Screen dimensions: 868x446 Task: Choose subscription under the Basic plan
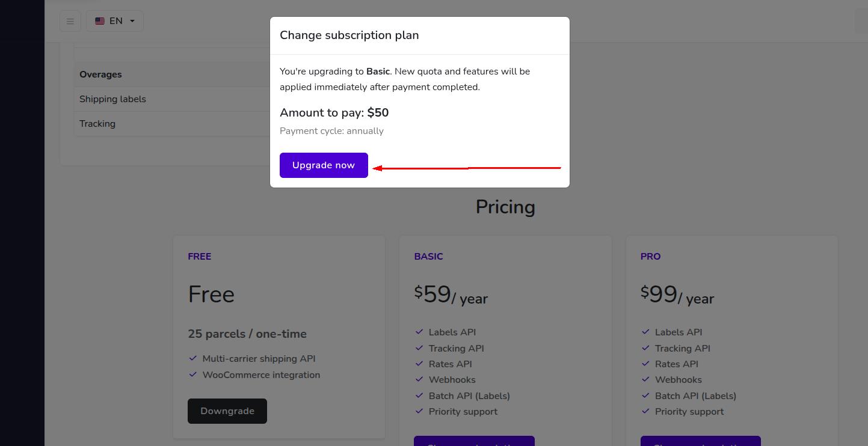click(474, 441)
